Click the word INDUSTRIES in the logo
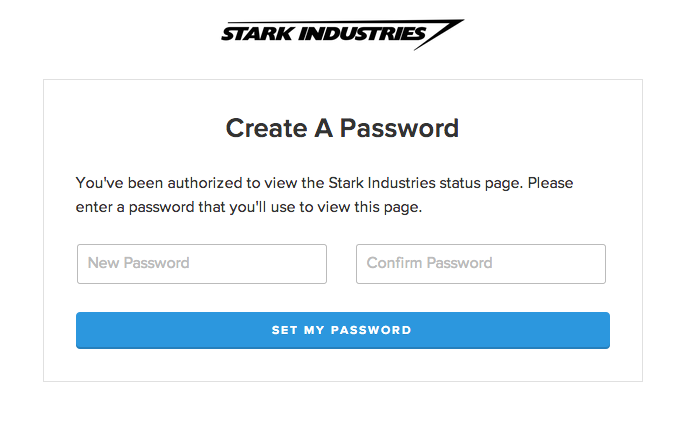Screen dimensions: 689x441 pyautogui.click(x=363, y=33)
